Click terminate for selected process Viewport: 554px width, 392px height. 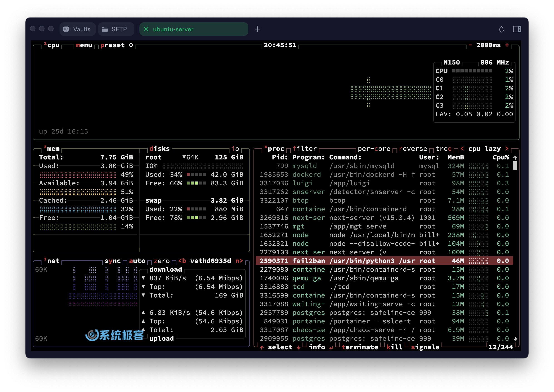pos(360,347)
